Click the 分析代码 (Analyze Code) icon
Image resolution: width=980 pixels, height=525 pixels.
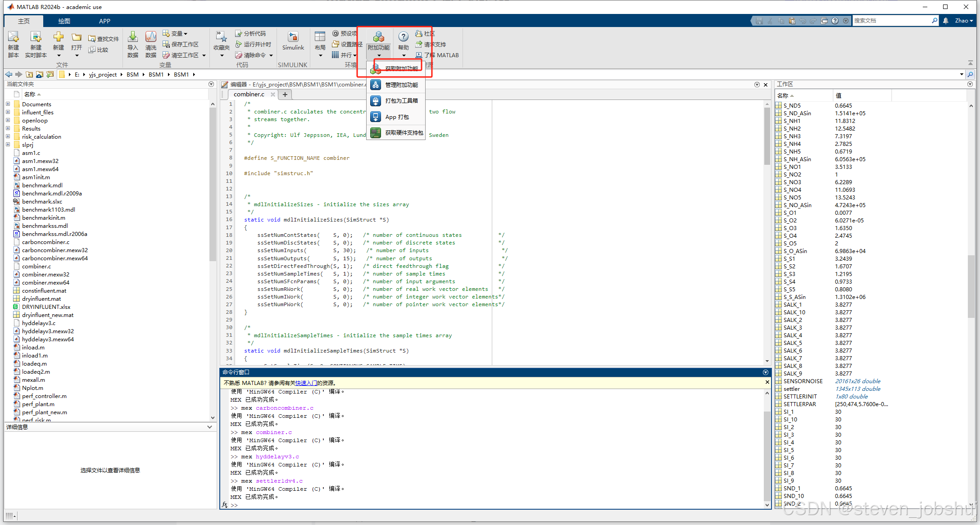239,33
